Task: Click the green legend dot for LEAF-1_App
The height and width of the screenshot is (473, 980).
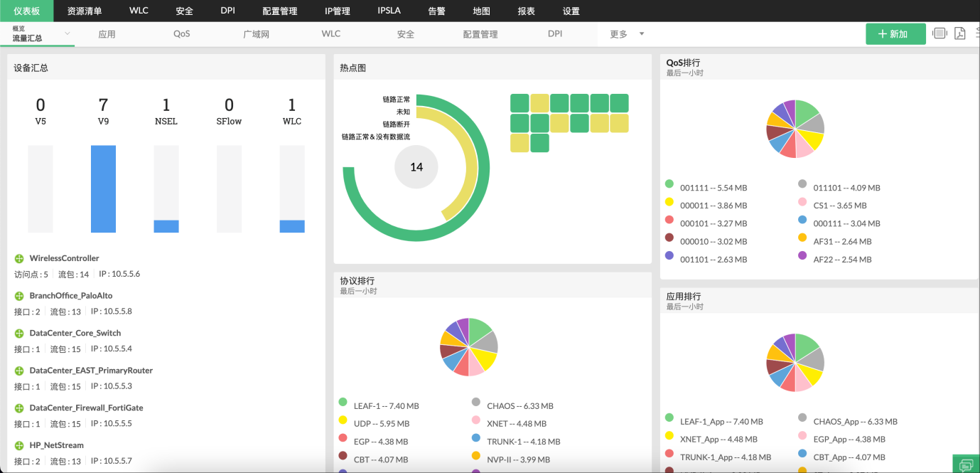Action: [669, 418]
